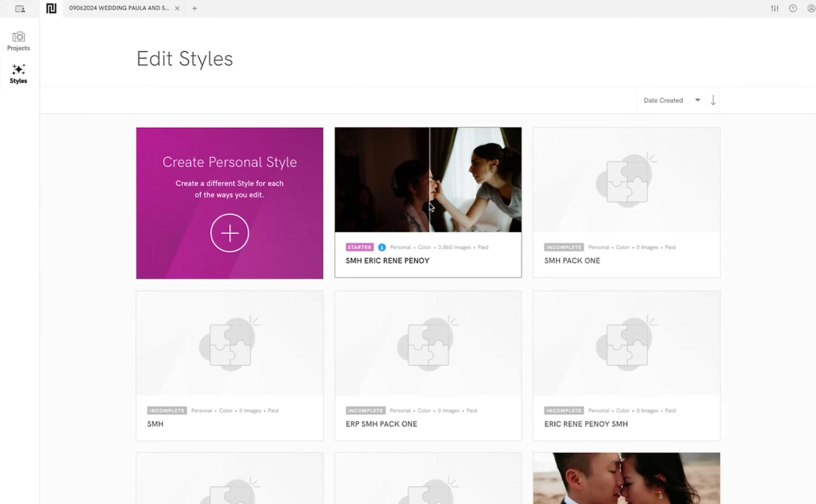Open the SMH ERIC RENE PENOY style thumbnail

tap(428, 180)
